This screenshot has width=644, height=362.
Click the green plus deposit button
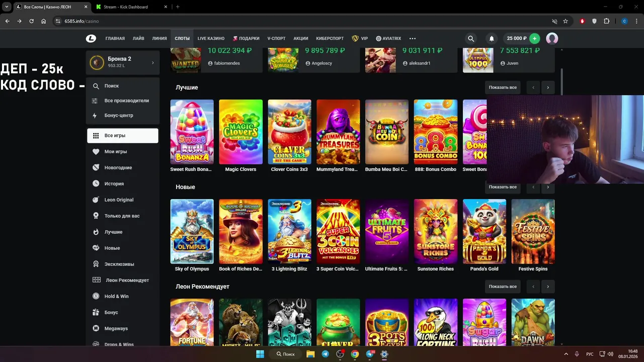[x=535, y=38]
